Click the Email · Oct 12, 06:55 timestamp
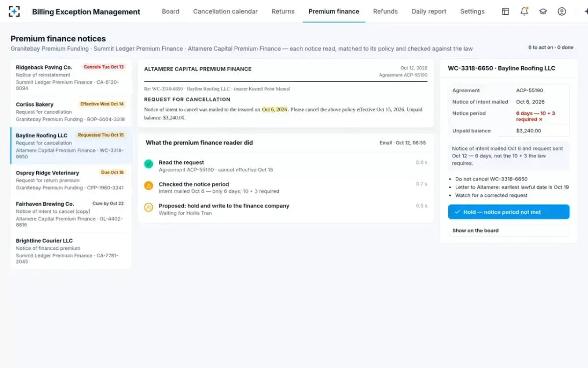Screen dimensions: 588x368 [x=403, y=143]
